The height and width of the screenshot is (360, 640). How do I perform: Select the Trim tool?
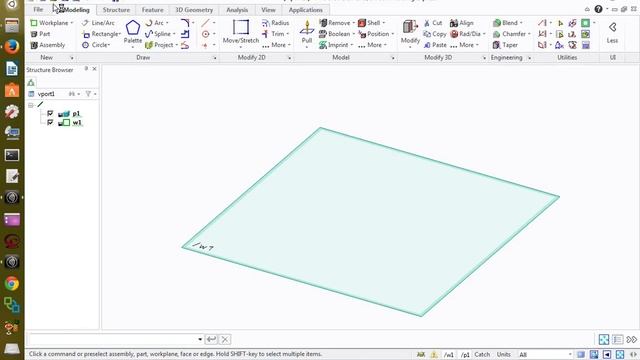[x=273, y=34]
